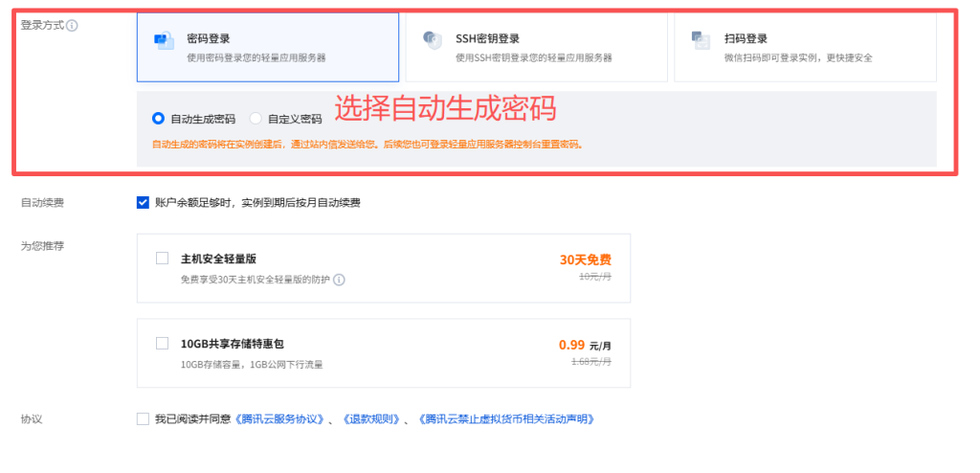Click the password login icon

tap(164, 40)
